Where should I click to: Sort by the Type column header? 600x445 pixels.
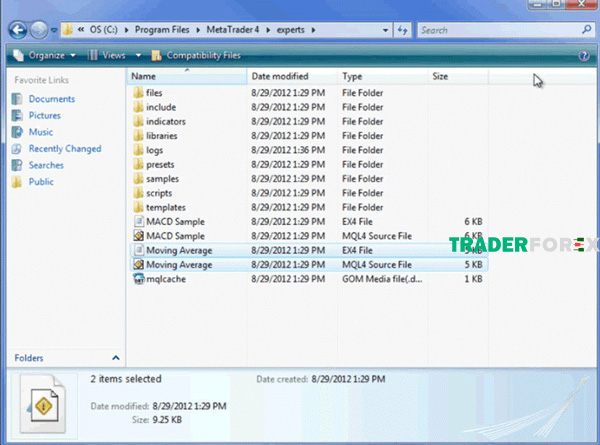(383, 77)
